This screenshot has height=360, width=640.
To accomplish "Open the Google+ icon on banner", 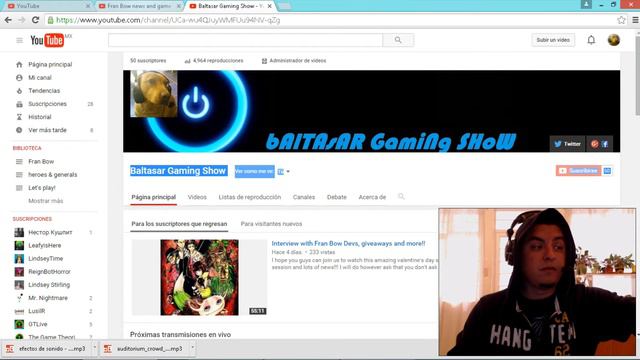I will pyautogui.click(x=594, y=144).
